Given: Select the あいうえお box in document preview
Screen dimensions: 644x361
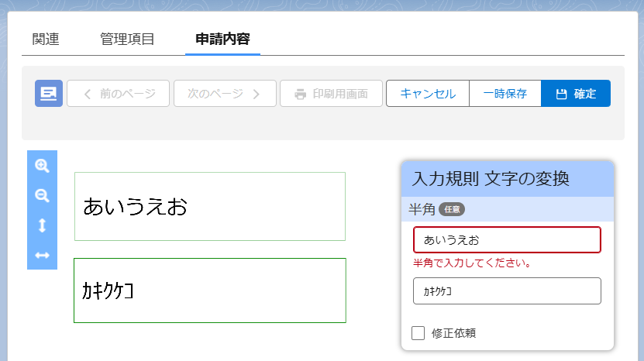Looking at the screenshot, I should (x=210, y=207).
